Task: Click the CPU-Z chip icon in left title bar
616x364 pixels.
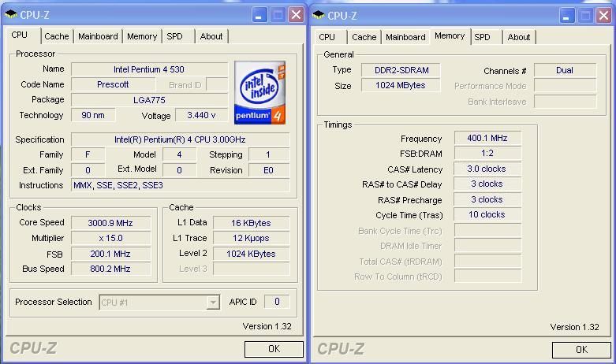Action: click(x=10, y=15)
